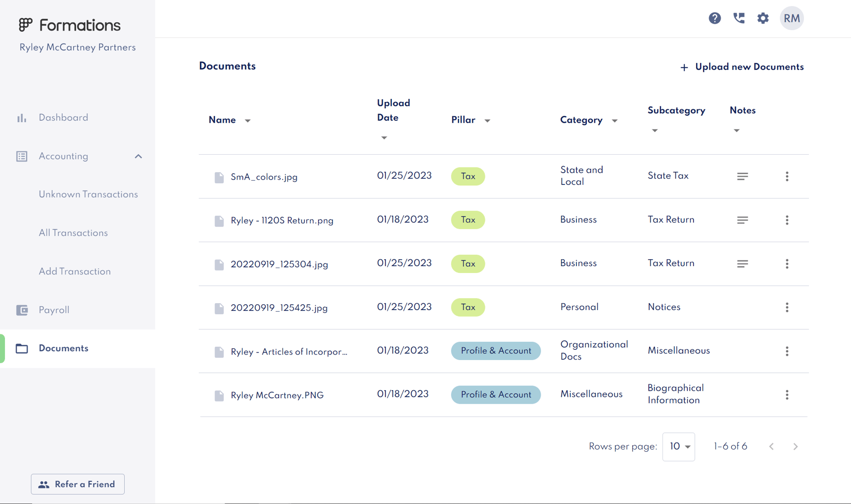Select Unknown Transactions in sidebar

tap(88, 194)
